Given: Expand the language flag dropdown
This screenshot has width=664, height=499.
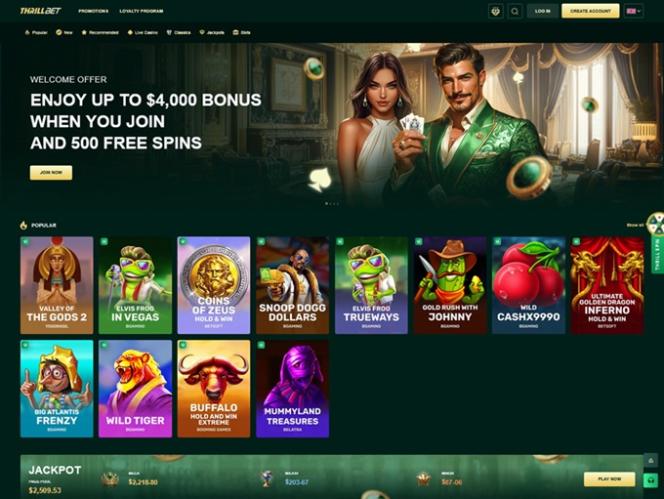Looking at the screenshot, I should (634, 11).
